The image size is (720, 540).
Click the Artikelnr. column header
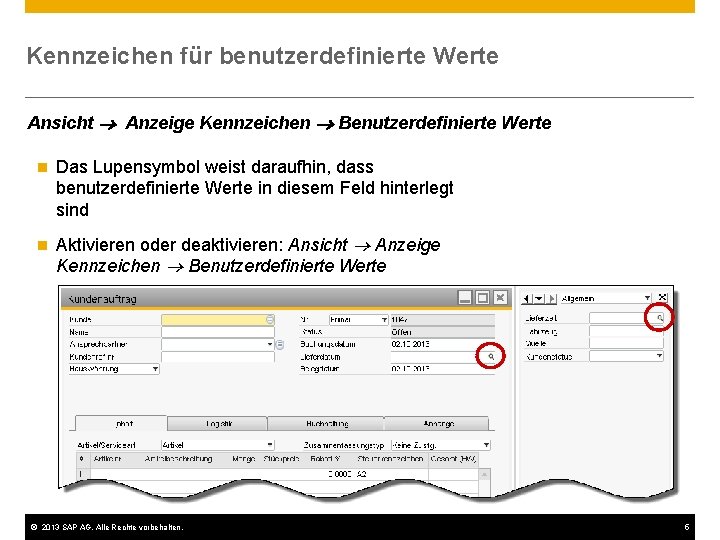108,458
